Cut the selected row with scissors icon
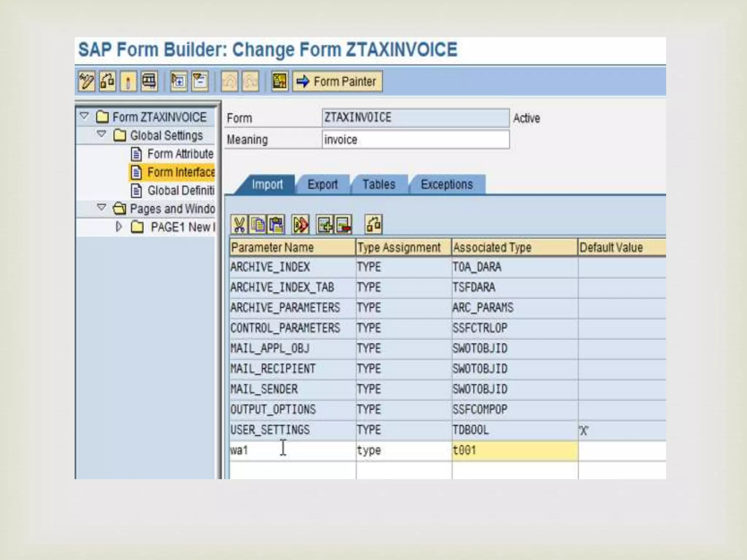This screenshot has width=747, height=560. click(x=239, y=224)
